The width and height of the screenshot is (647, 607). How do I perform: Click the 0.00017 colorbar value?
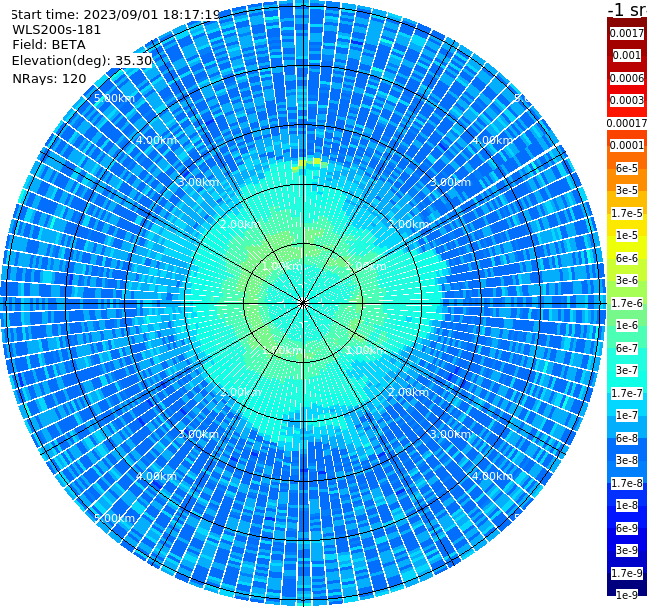pos(627,123)
